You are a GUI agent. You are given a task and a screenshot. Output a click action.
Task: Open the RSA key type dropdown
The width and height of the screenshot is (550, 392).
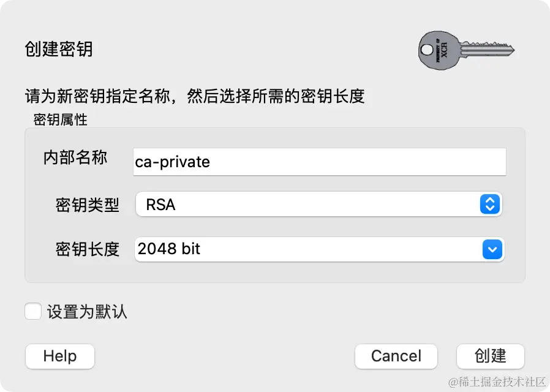point(318,204)
